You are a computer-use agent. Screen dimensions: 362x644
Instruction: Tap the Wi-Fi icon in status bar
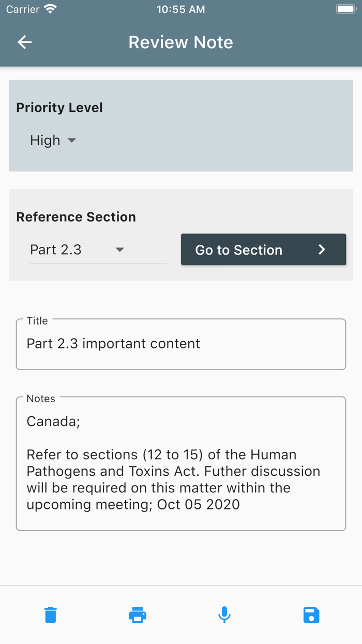coord(50,9)
